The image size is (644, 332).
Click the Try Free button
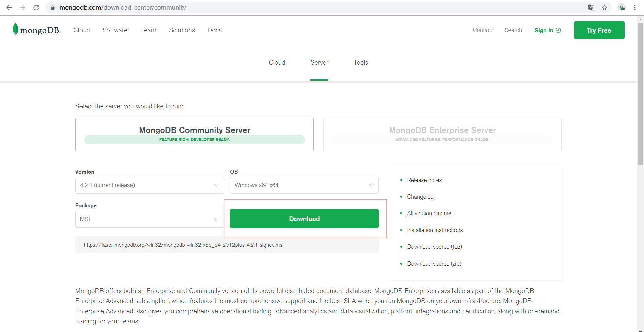[x=599, y=30]
